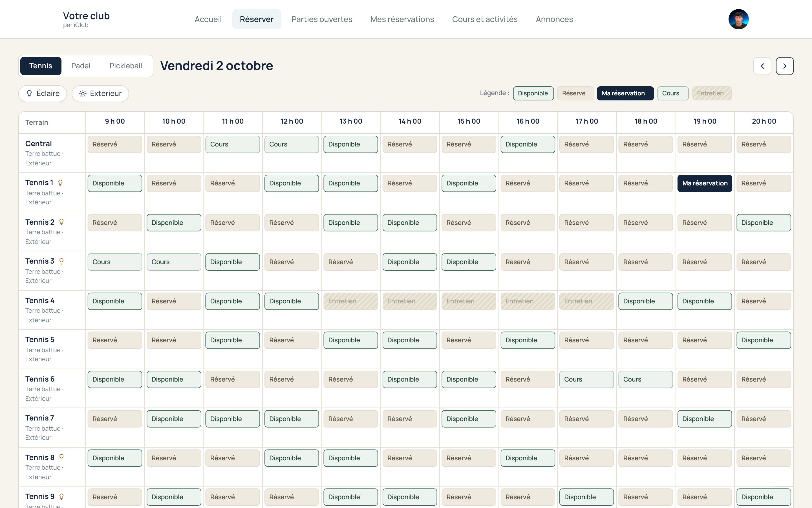
Task: Switch to the Pickleball sport tab
Action: pos(126,66)
